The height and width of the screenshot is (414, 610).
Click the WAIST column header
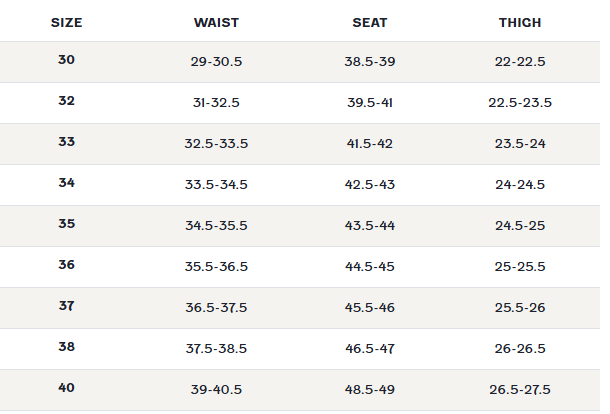tap(216, 23)
